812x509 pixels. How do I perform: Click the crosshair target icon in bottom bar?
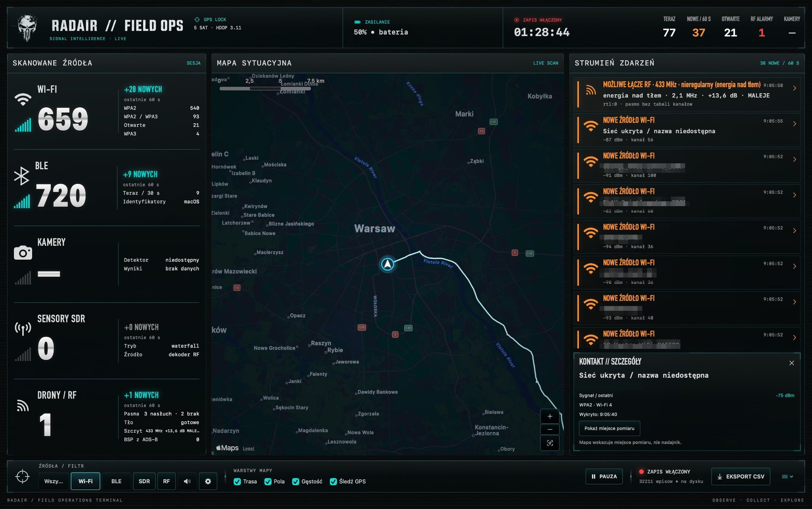click(23, 476)
